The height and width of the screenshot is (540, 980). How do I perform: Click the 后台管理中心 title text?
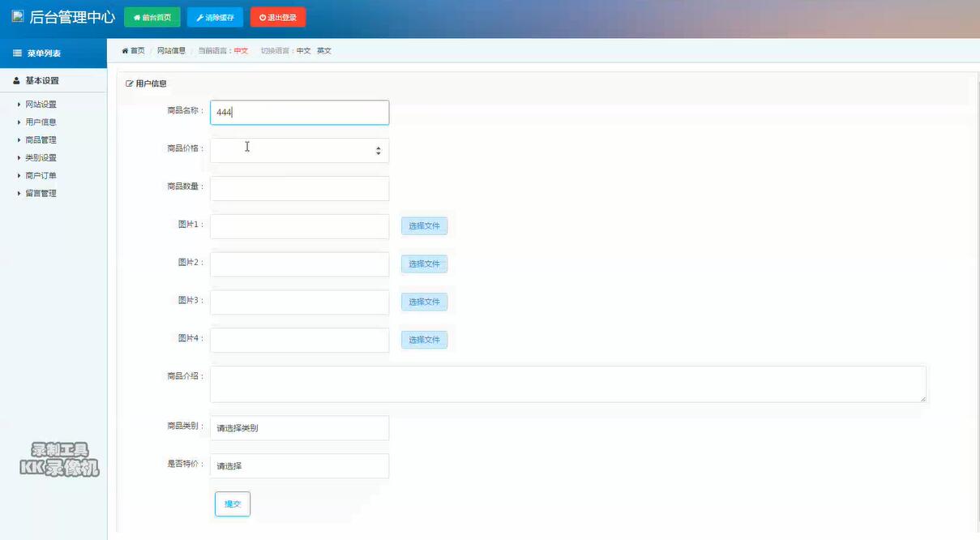[x=72, y=17]
